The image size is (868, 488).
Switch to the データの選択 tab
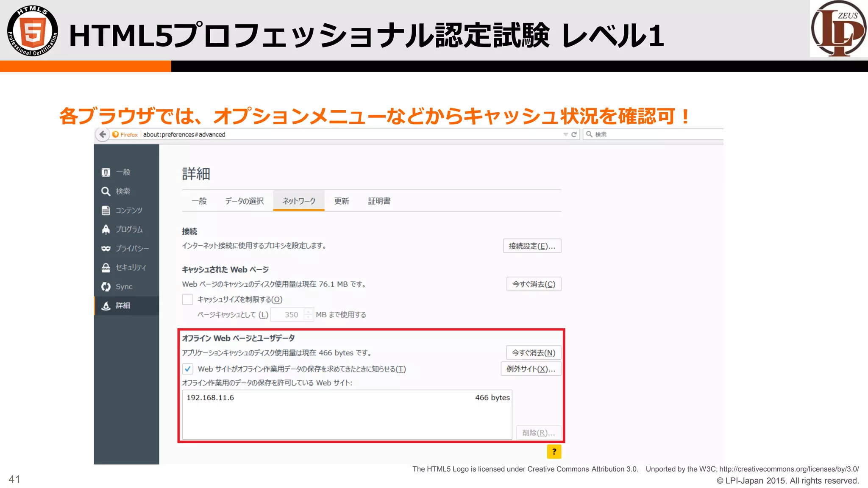pos(244,201)
